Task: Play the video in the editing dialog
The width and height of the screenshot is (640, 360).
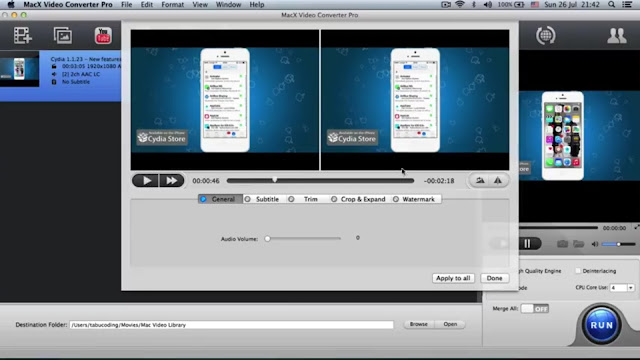Action: (x=145, y=180)
